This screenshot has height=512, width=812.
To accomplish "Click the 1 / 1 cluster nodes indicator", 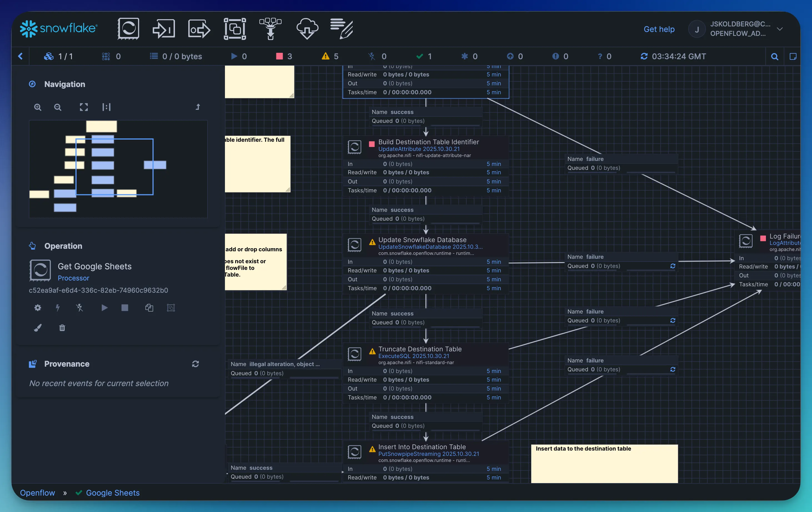I will pyautogui.click(x=58, y=56).
